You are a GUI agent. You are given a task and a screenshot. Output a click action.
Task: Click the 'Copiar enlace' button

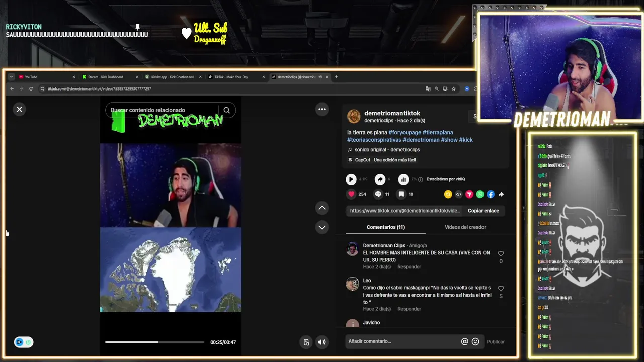(x=484, y=211)
